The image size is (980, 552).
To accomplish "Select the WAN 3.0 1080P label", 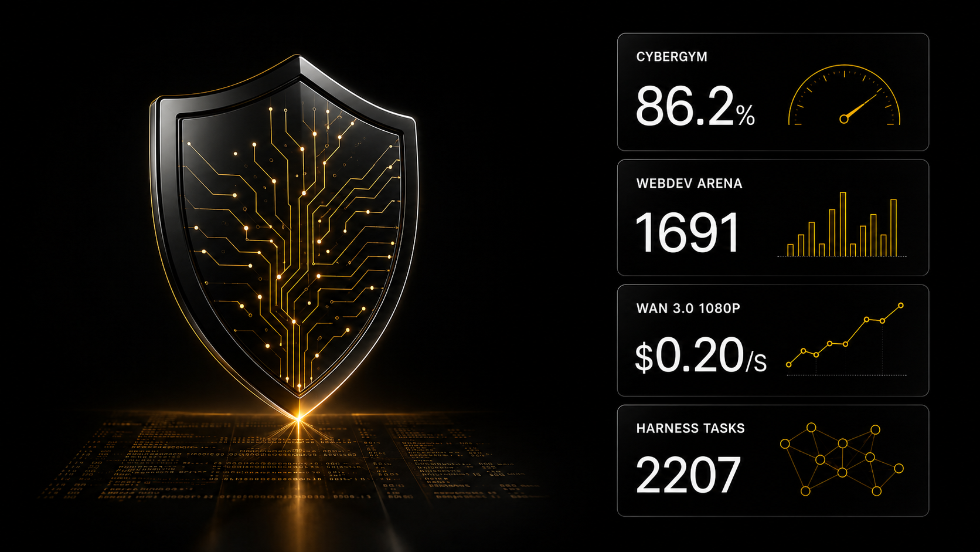I will tap(688, 309).
